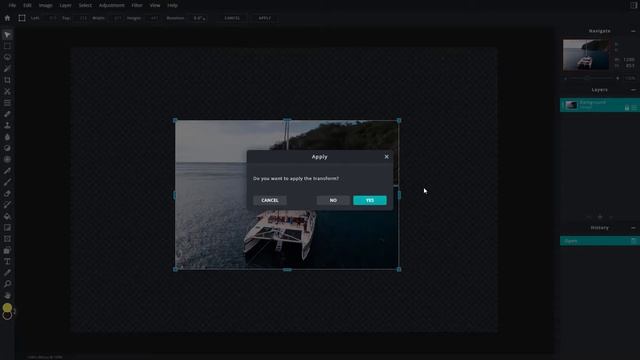Image resolution: width=640 pixels, height=360 pixels.
Task: Select the Eraser tool
Action: click(x=7, y=193)
